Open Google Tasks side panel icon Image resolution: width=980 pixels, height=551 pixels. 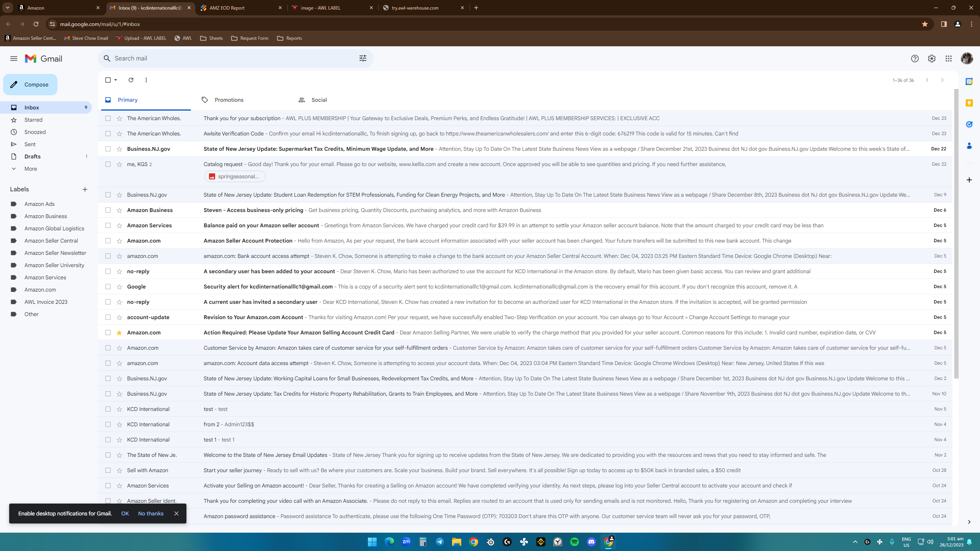click(x=969, y=124)
